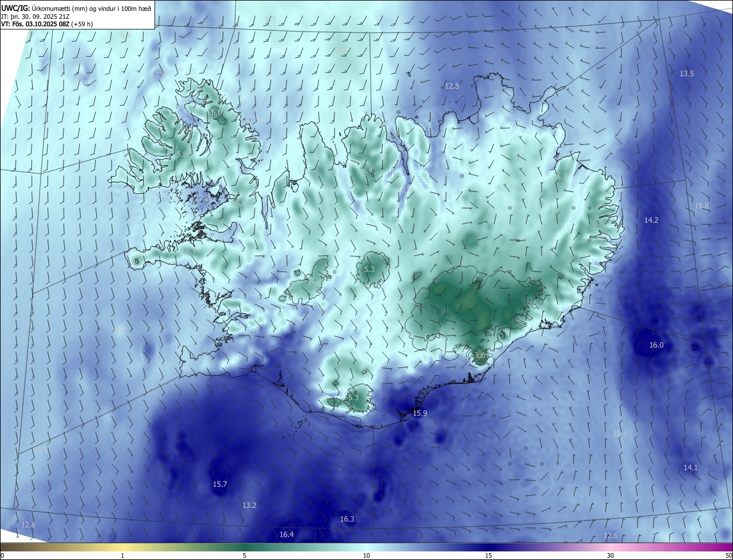Click the 30 tick on the color scale

[610, 555]
